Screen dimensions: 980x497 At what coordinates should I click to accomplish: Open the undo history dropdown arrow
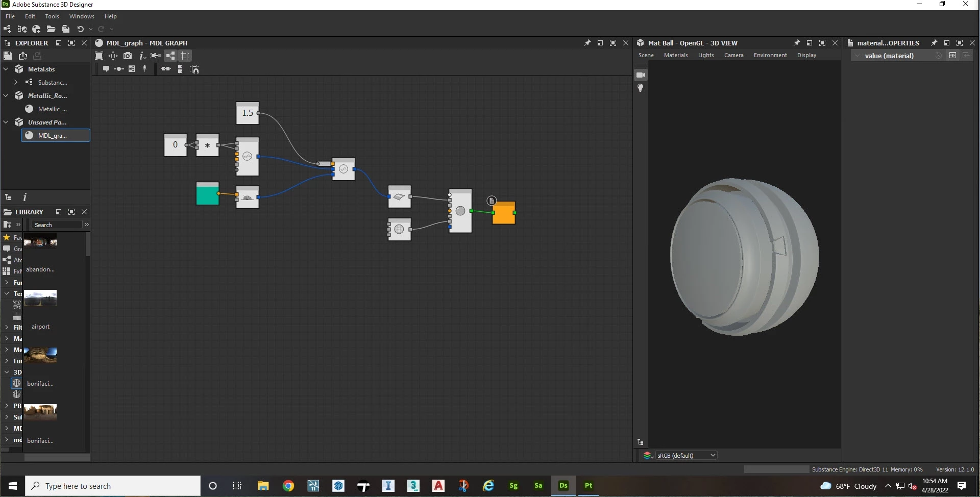tap(91, 29)
